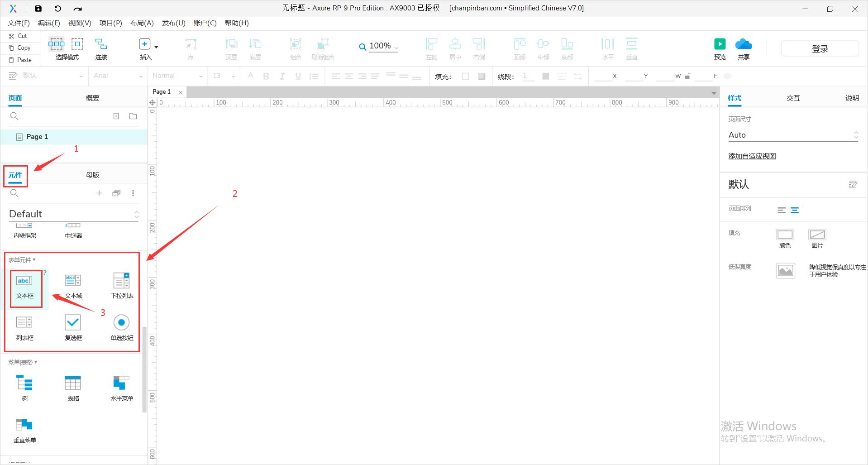Viewport: 868px width, 465px height.
Task: Switch to the 说明 notes tab
Action: (852, 98)
